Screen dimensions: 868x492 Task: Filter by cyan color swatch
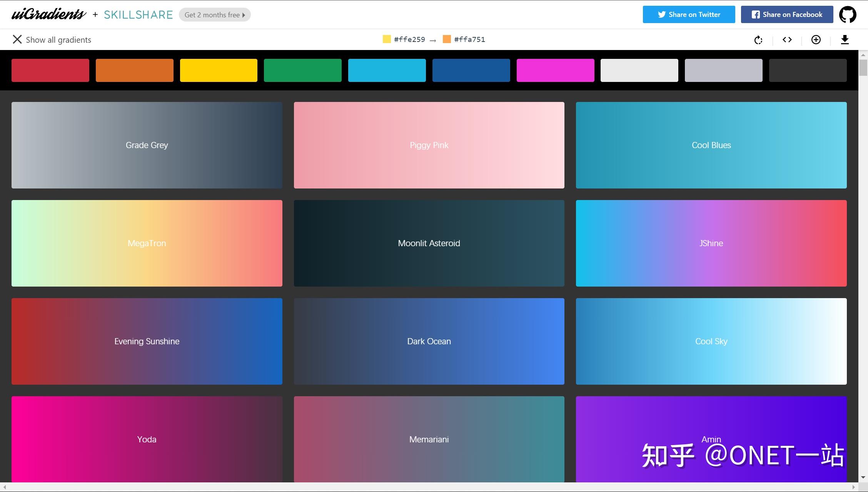387,70
